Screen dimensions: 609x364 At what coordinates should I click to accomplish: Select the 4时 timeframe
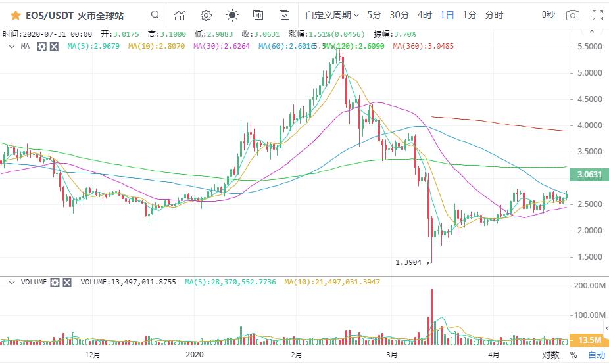pos(424,15)
